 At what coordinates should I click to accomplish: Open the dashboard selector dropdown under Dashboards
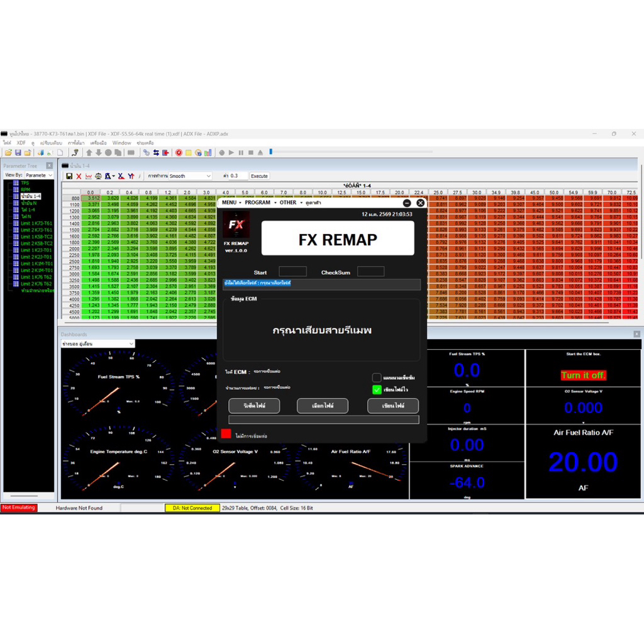[x=97, y=343]
